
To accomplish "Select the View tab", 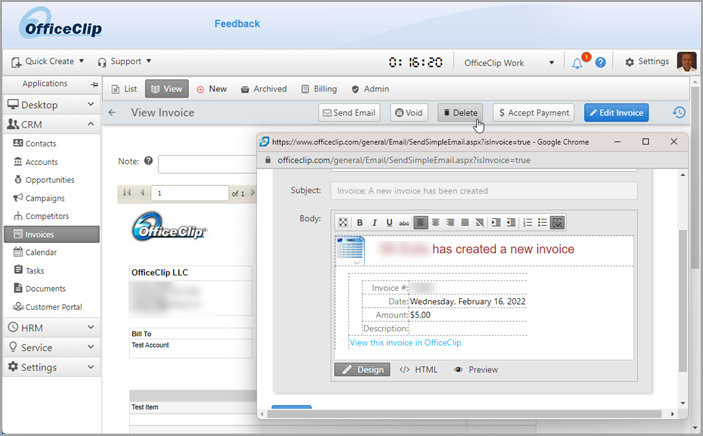I will pos(167,89).
